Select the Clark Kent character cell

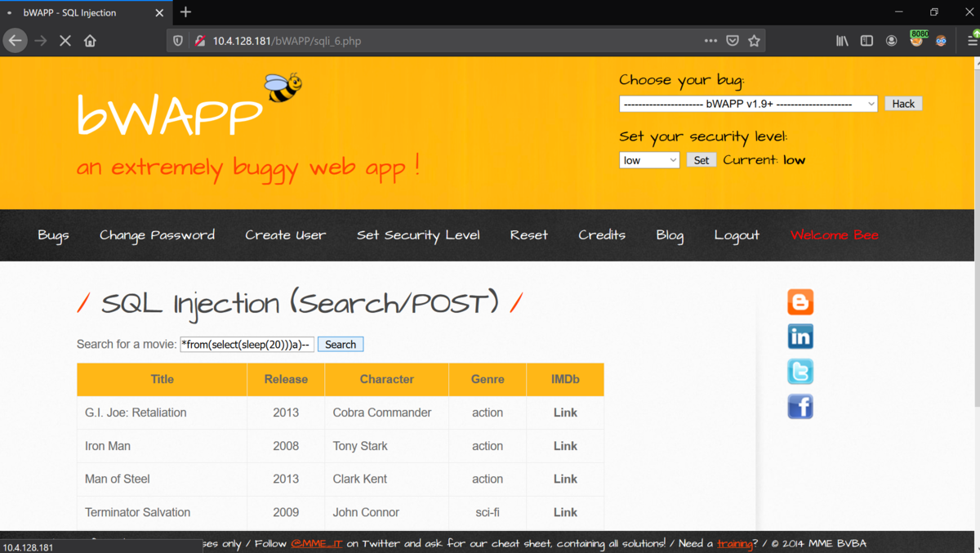click(x=387, y=479)
